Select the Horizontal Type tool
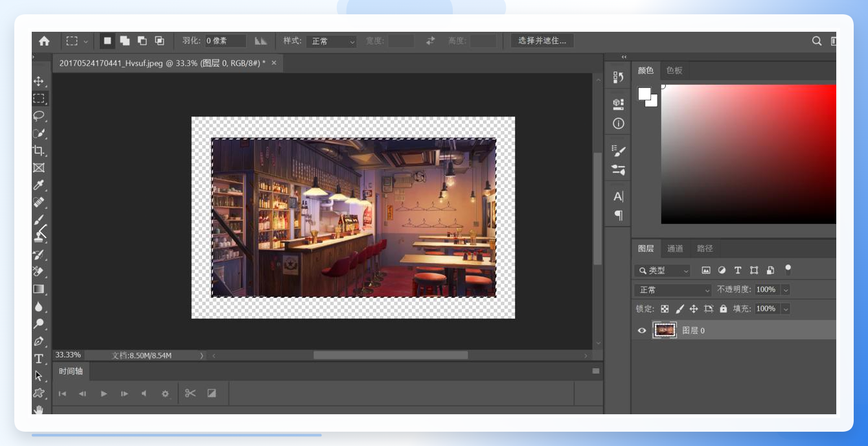The image size is (868, 446). (x=39, y=358)
